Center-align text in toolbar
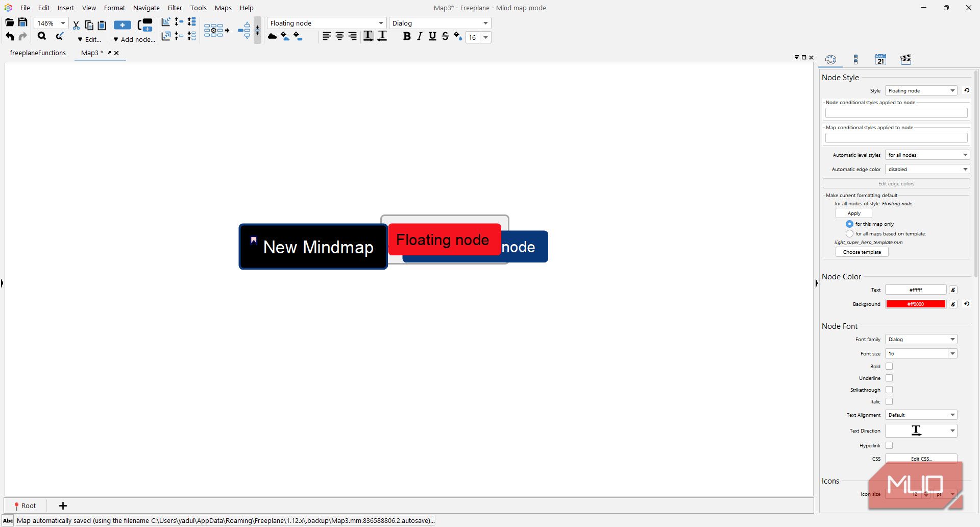Viewport: 980px width, 527px height. click(x=339, y=36)
